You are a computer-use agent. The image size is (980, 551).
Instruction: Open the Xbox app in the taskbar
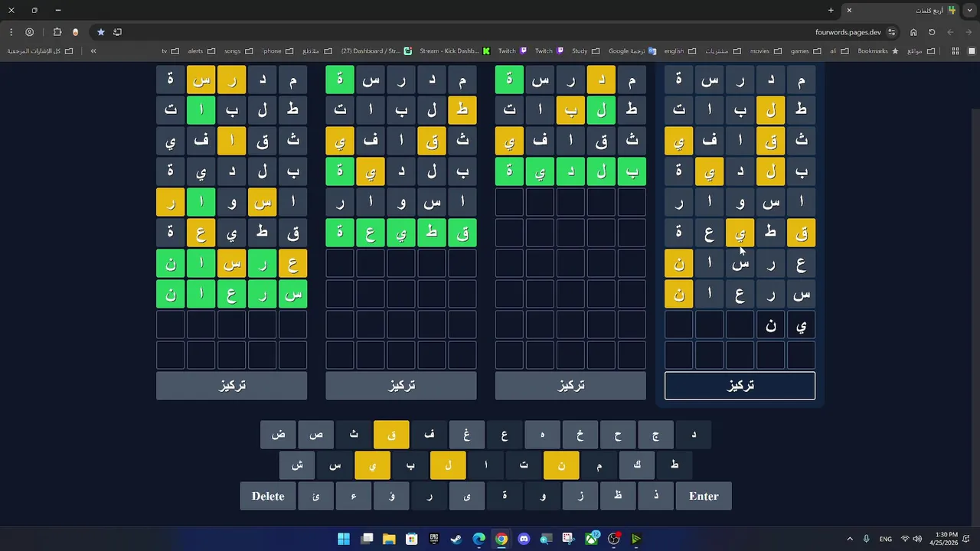coord(592,539)
